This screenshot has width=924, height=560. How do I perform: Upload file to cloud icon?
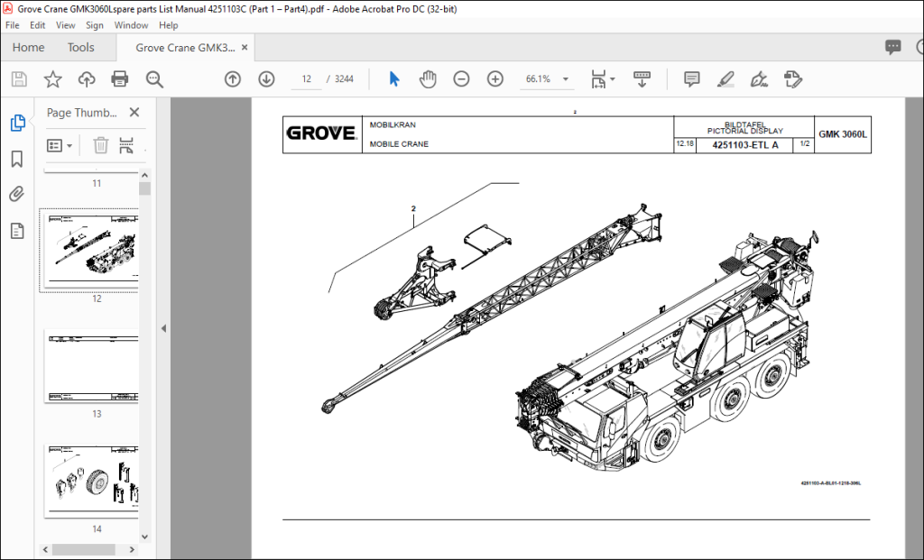87,79
